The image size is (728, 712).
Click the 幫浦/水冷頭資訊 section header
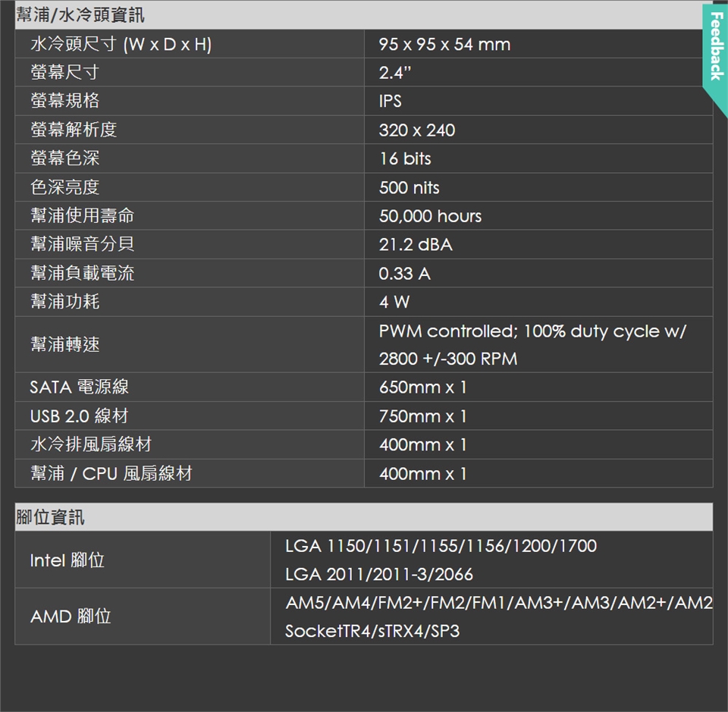tap(80, 15)
